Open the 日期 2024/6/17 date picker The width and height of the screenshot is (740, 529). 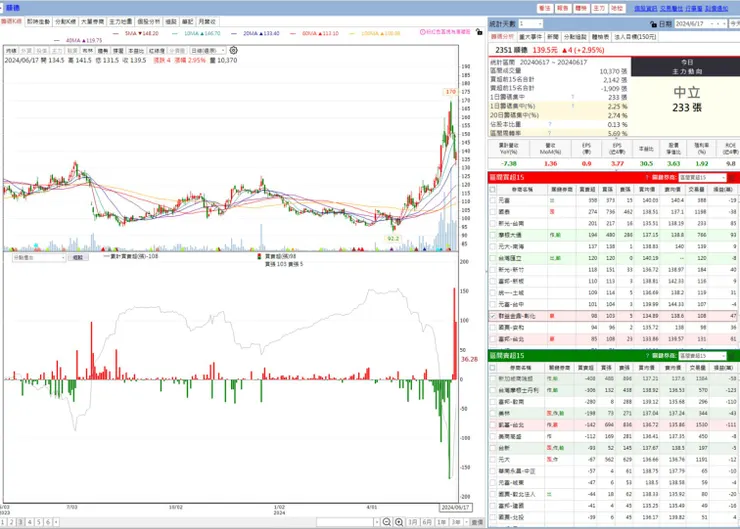700,24
